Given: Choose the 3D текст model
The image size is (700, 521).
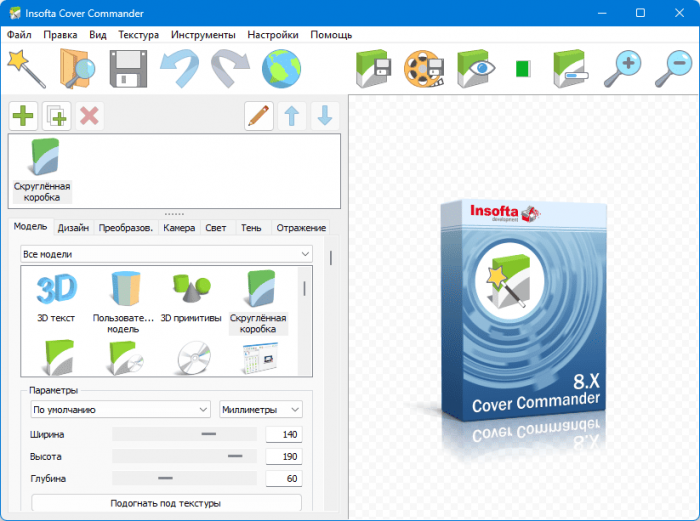Looking at the screenshot, I should (56, 298).
